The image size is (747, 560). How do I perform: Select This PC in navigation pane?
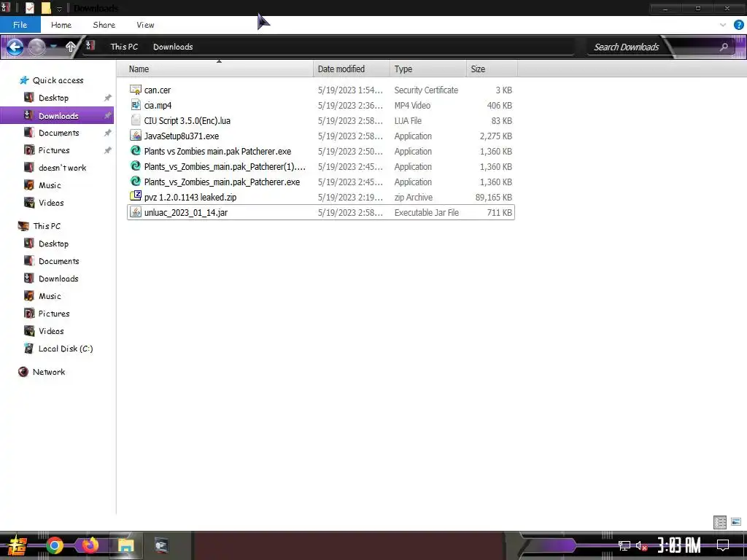coord(47,226)
